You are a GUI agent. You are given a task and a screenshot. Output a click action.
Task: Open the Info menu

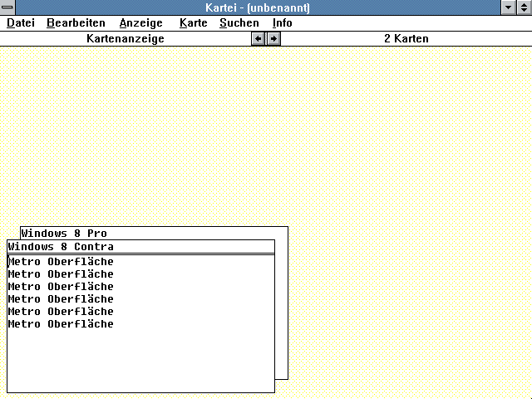pyautogui.click(x=283, y=23)
